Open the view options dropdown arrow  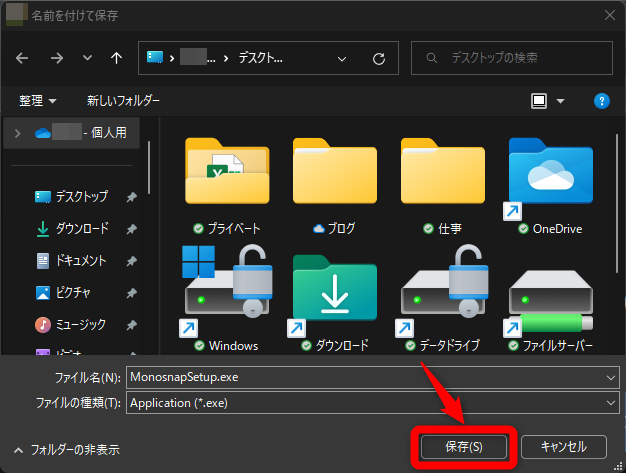(561, 101)
